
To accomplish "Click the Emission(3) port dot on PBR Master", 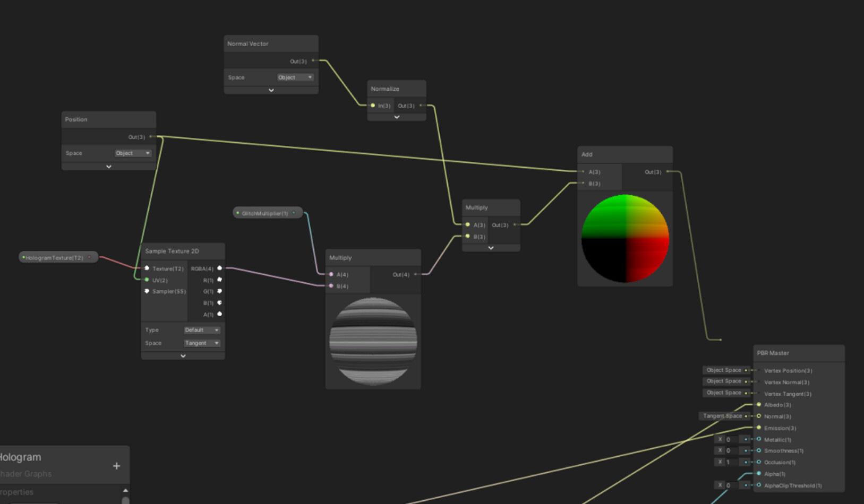I will click(x=758, y=428).
